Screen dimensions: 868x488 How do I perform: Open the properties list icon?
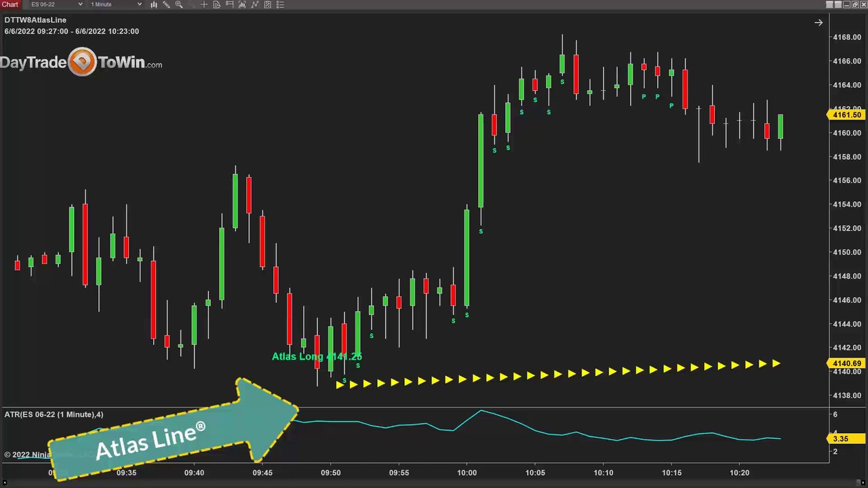(x=280, y=4)
